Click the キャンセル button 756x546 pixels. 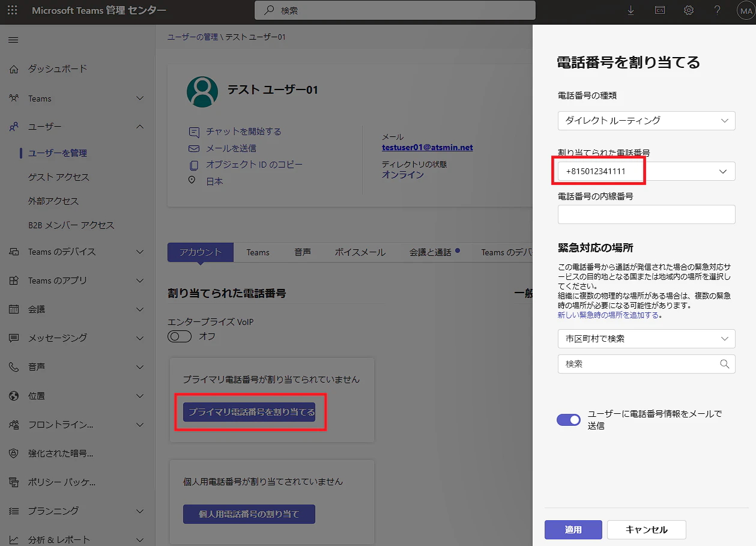tap(647, 530)
